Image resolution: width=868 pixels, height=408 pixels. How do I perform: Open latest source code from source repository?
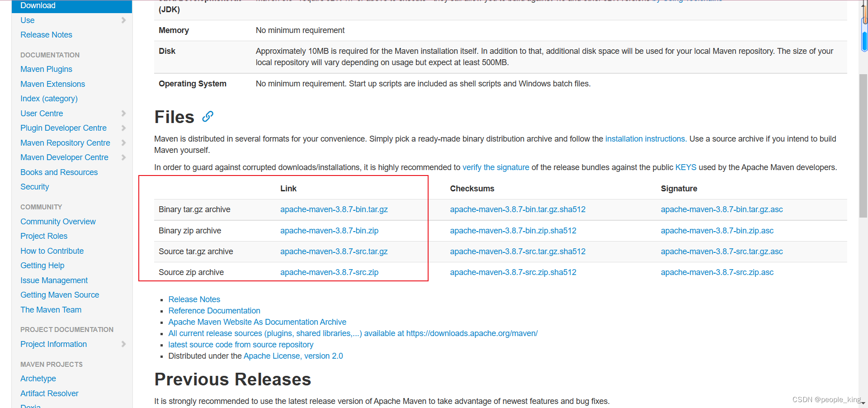pyautogui.click(x=241, y=345)
